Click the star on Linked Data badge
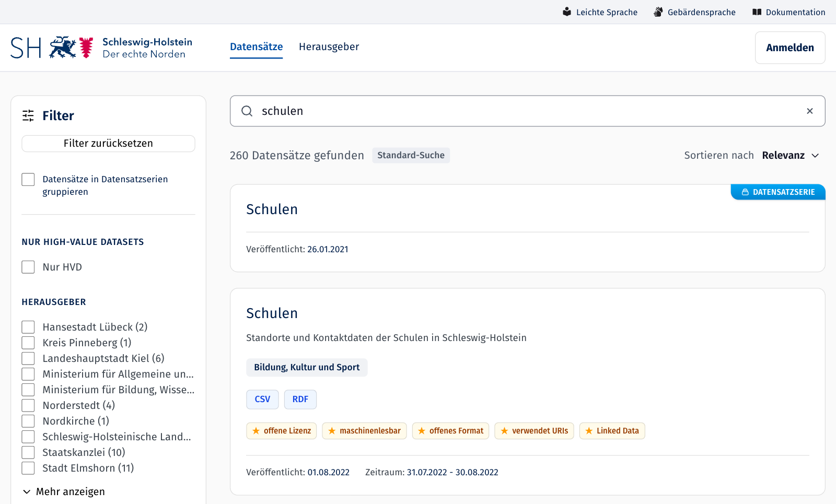Viewport: 836px width, 504px height. coord(589,431)
